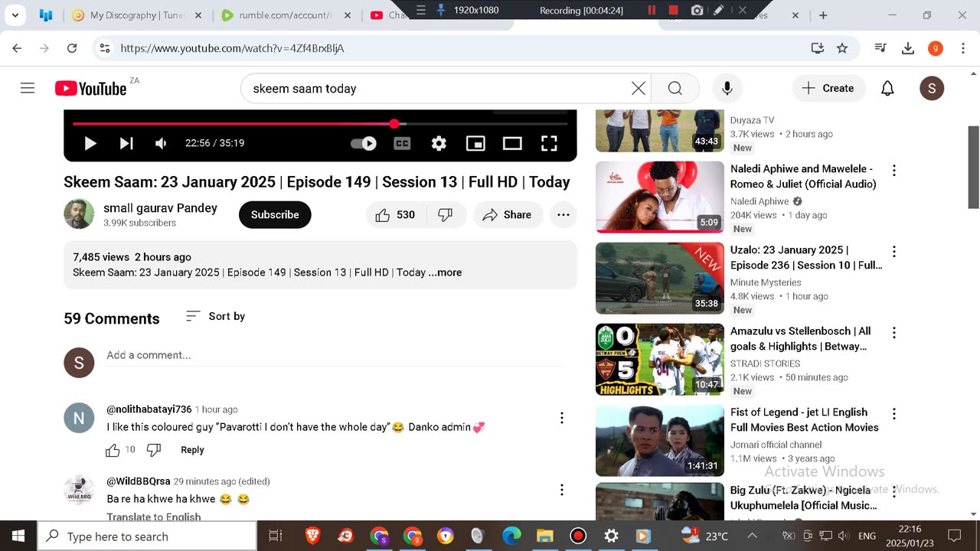
Task: Open the Sort by comments dropdown
Action: (215, 316)
